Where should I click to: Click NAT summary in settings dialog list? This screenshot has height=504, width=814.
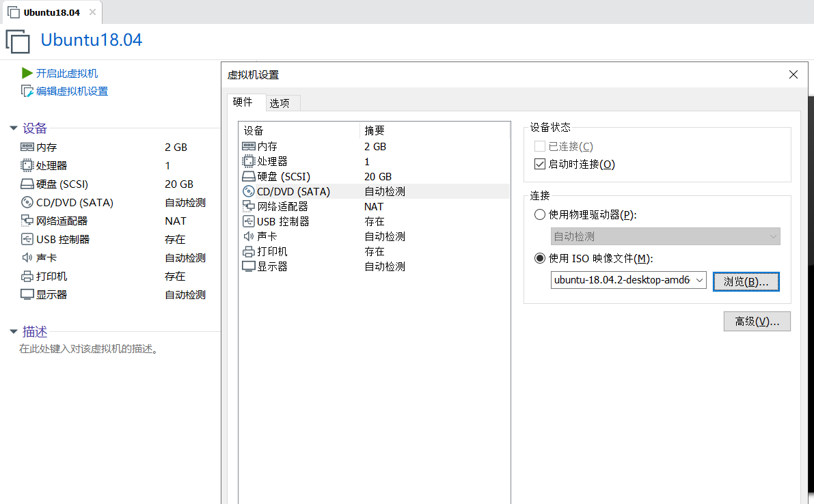tap(374, 206)
